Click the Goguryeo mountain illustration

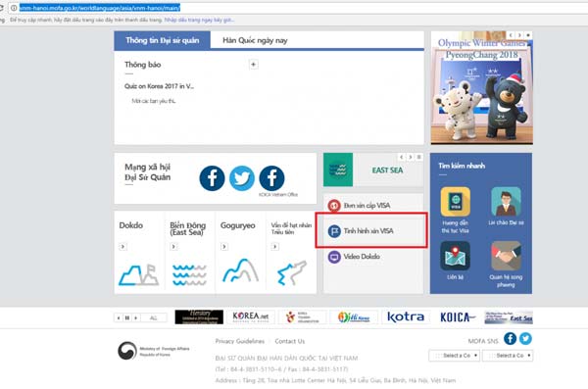tap(240, 270)
